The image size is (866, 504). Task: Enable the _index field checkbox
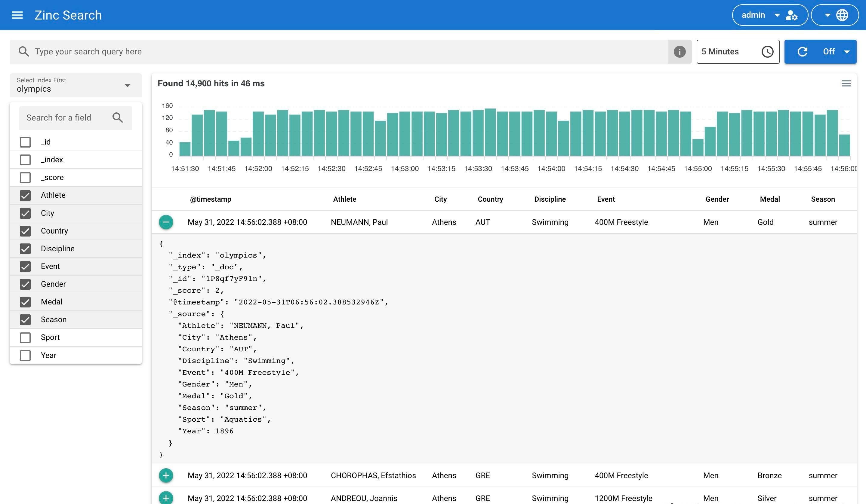pos(25,160)
